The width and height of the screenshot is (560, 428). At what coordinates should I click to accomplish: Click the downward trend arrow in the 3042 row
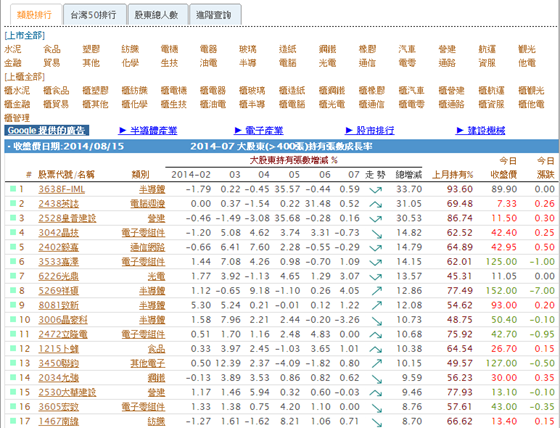coord(376,234)
